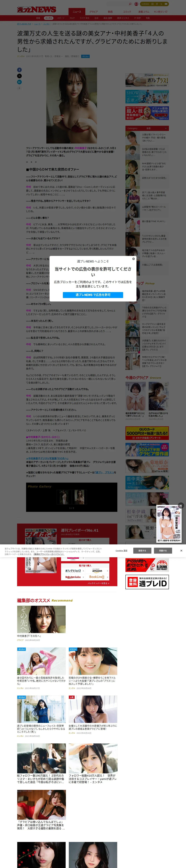This screenshot has width=186, height=868.
Task: Open the user account icon in header
Action: click(x=136, y=4)
